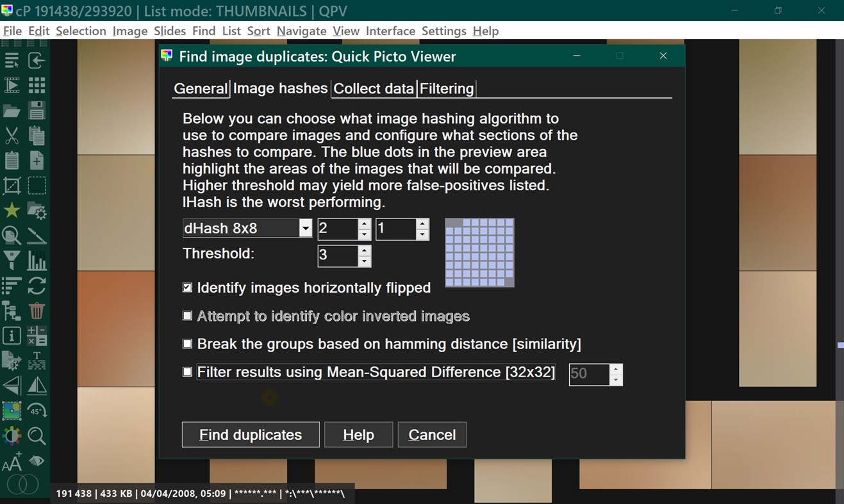
Task: Select the Cut tool in the sidebar
Action: 12,135
